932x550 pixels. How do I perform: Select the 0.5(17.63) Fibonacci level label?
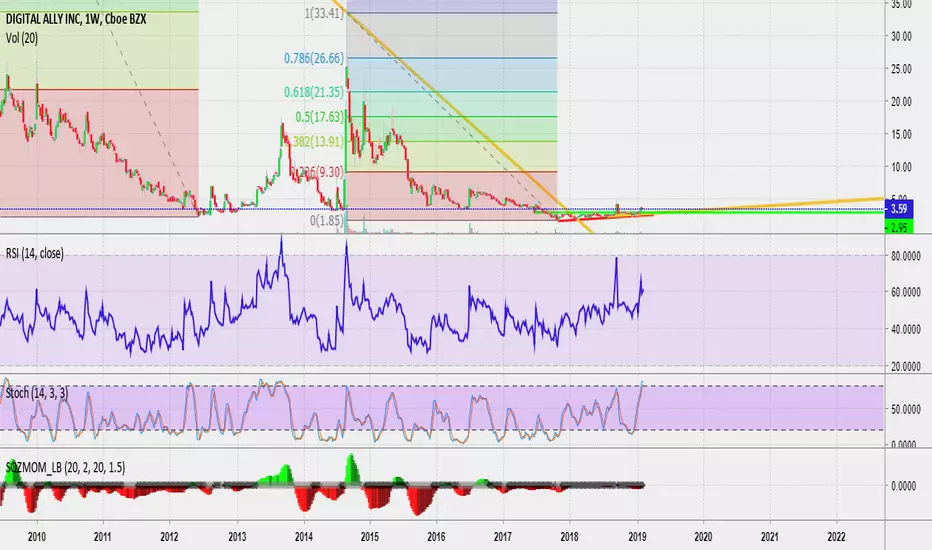pos(320,117)
